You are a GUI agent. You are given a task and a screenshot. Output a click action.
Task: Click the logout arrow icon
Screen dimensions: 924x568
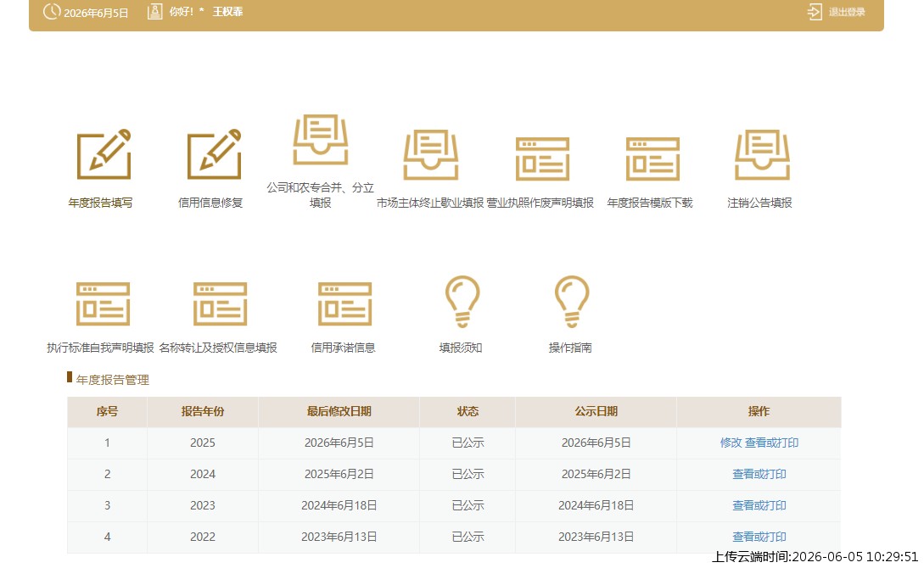pyautogui.click(x=815, y=12)
